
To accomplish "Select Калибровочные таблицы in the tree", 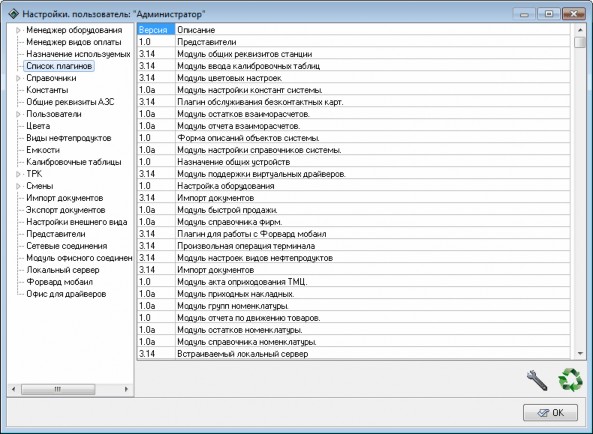I will (x=74, y=162).
